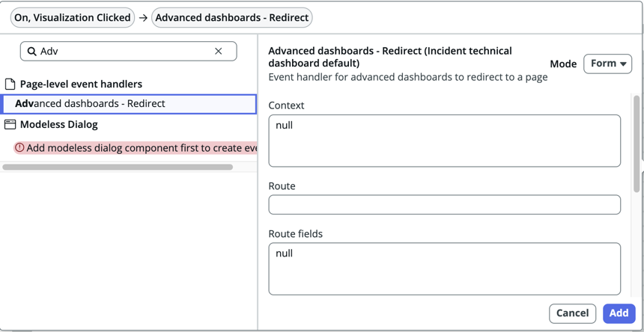Screen dimensions: 644x332
Task: Click the event handler description text
Action: click(x=408, y=78)
